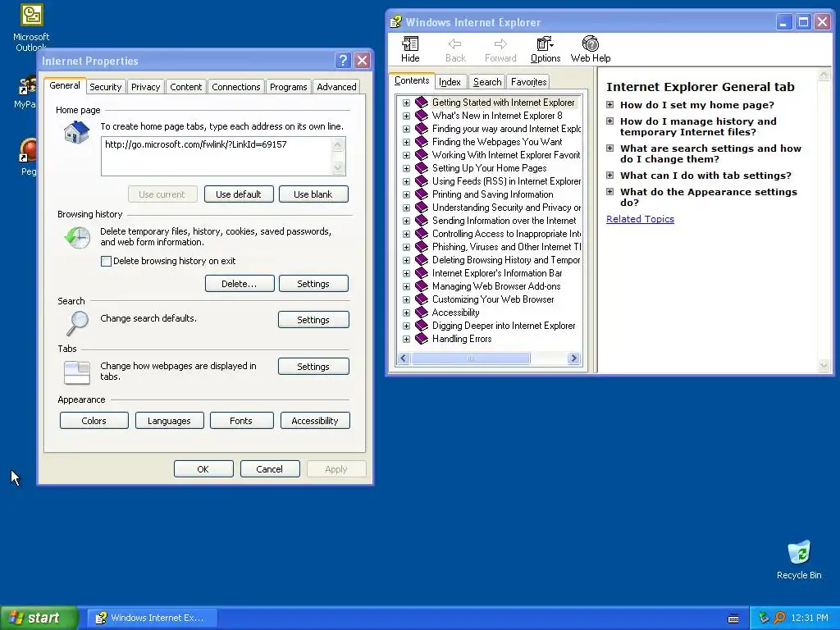Follow the Related Topics link
Image resolution: width=840 pixels, height=630 pixels.
click(x=640, y=219)
